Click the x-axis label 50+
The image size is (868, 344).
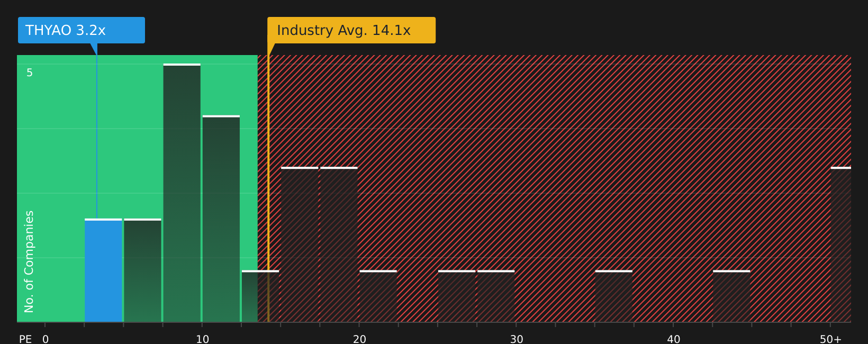pos(830,339)
